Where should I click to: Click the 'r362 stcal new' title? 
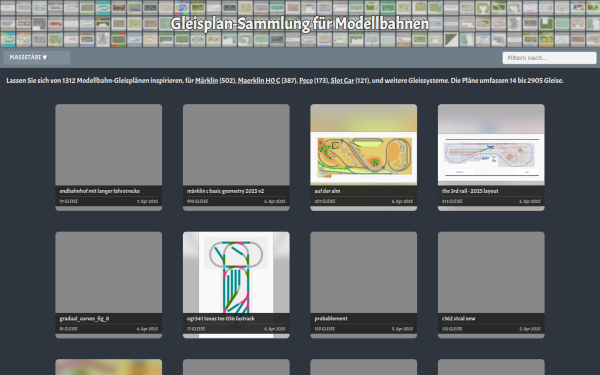pyautogui.click(x=458, y=318)
